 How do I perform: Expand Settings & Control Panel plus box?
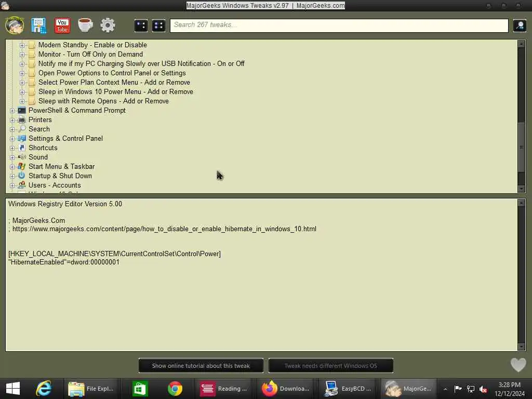click(x=12, y=139)
